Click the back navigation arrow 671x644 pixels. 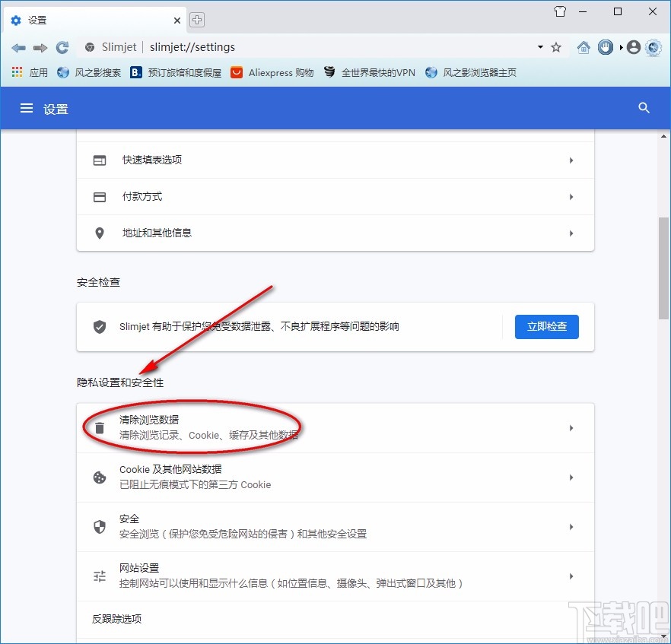pyautogui.click(x=18, y=46)
